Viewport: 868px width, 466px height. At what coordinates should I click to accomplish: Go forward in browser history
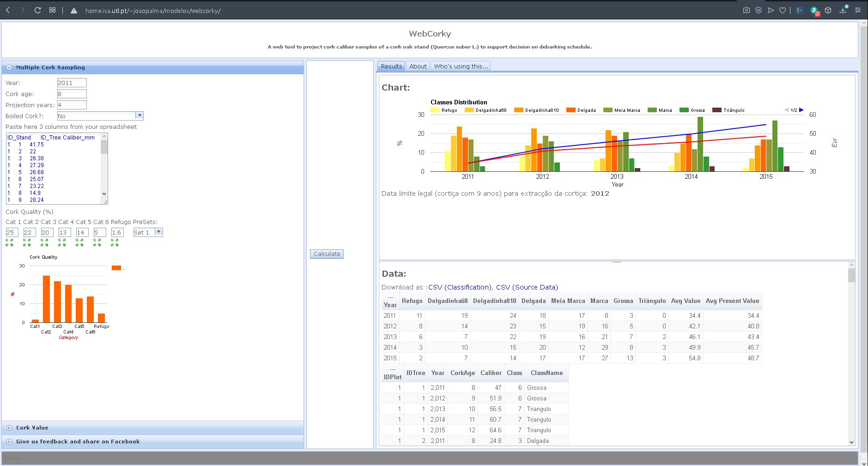pyautogui.click(x=23, y=10)
